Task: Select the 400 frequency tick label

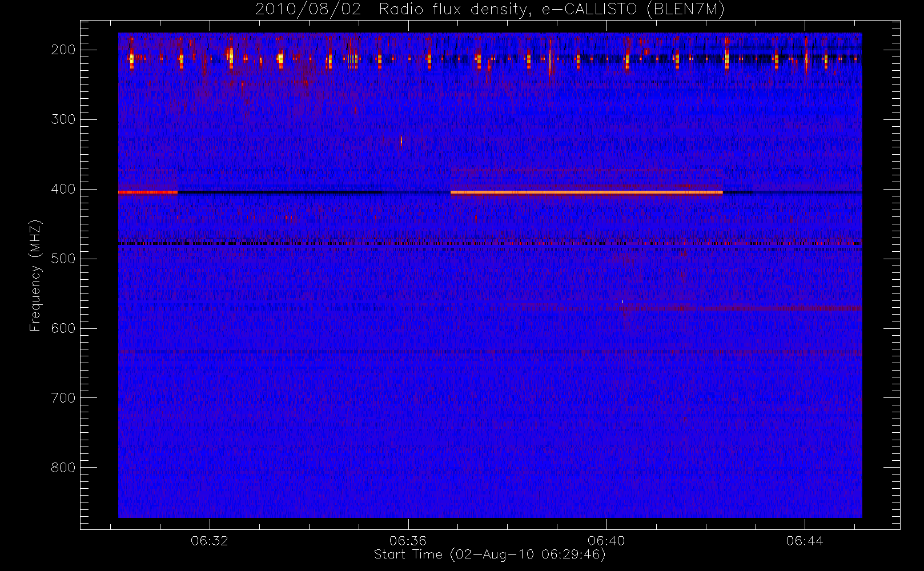Action: [63, 189]
